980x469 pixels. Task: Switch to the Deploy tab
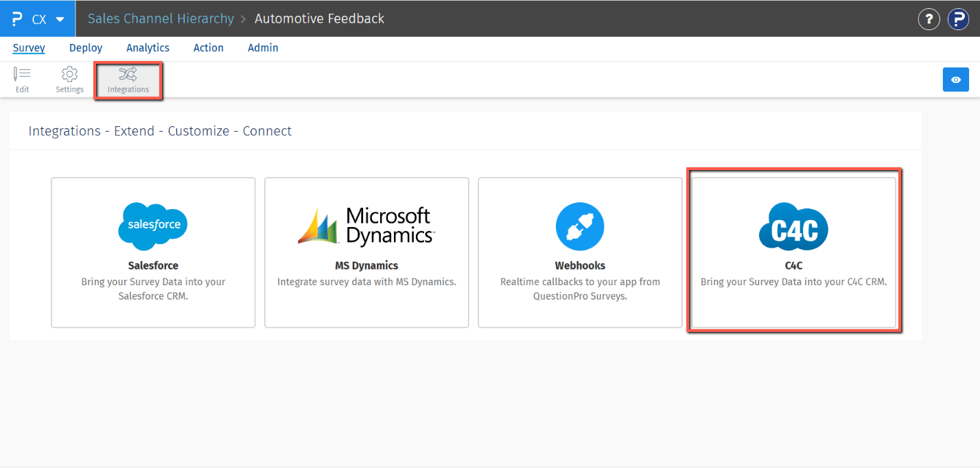click(86, 48)
